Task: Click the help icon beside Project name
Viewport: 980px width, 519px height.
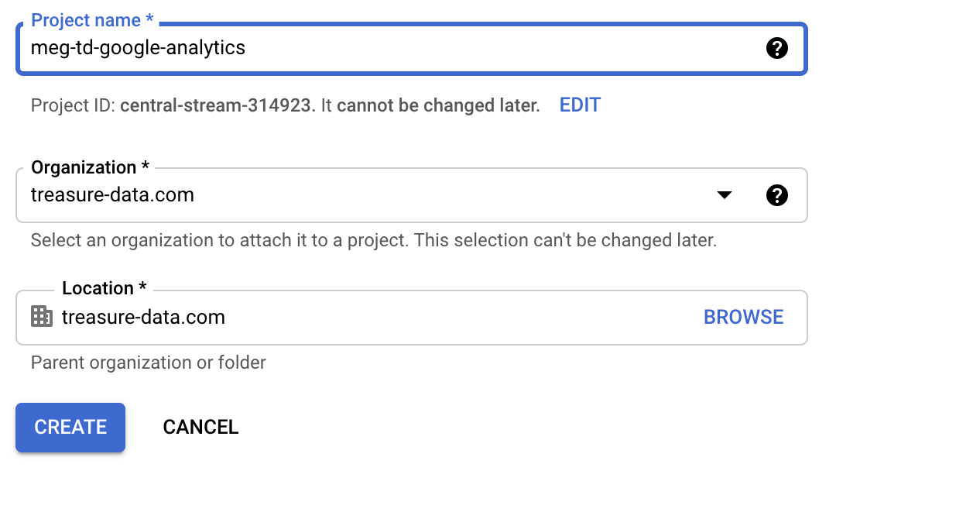Action: point(776,49)
